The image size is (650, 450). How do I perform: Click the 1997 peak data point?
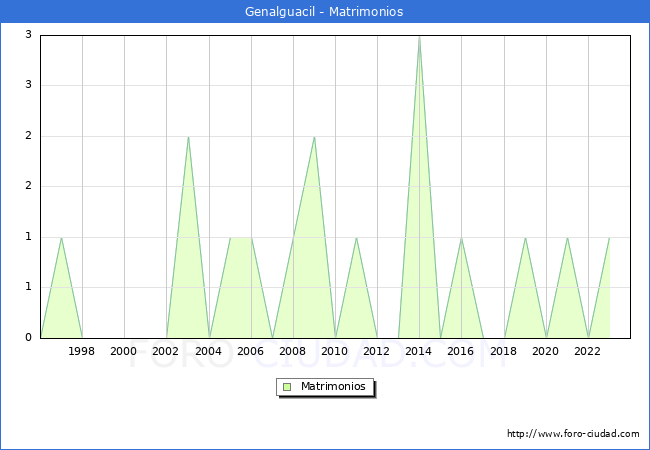pos(62,237)
